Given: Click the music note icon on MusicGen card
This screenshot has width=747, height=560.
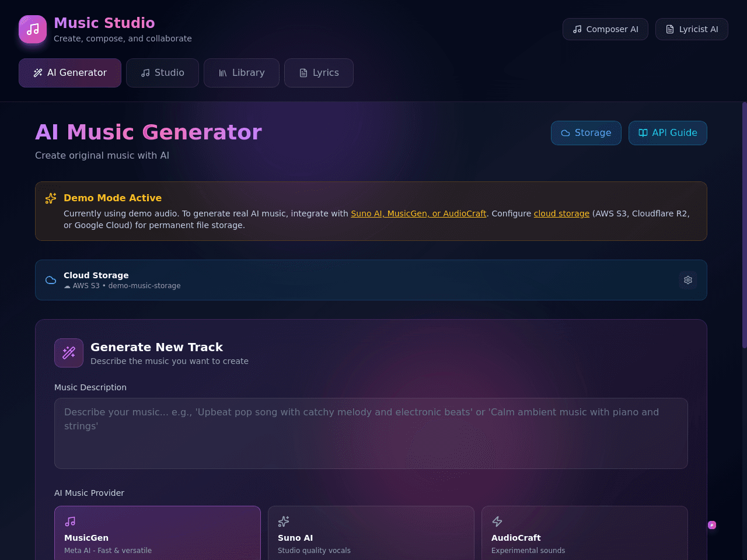Looking at the screenshot, I should [x=70, y=521].
